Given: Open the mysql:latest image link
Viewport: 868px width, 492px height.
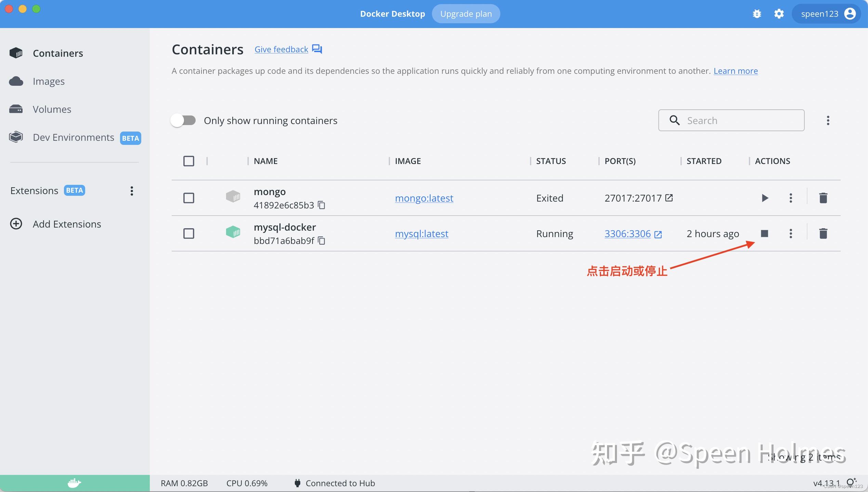Looking at the screenshot, I should click(421, 234).
